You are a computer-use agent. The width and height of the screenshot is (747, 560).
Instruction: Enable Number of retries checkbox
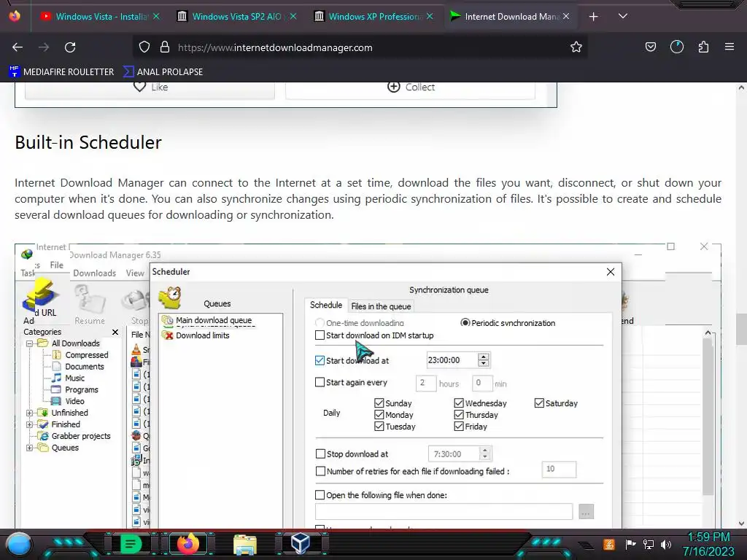[x=320, y=472]
